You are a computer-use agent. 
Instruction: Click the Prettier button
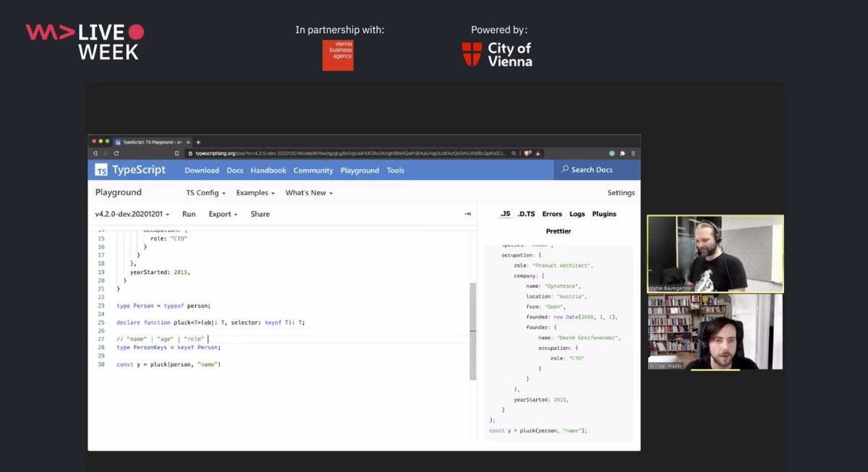pos(558,231)
